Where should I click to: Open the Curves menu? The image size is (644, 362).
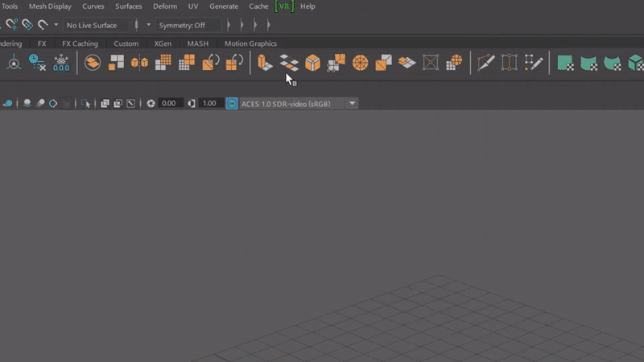point(93,6)
